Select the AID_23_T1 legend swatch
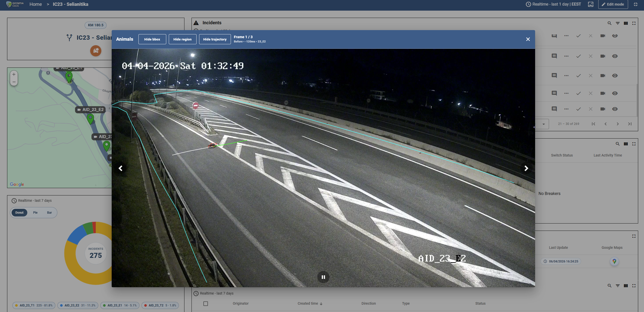Image resolution: width=644 pixels, height=312 pixels. 16,305
